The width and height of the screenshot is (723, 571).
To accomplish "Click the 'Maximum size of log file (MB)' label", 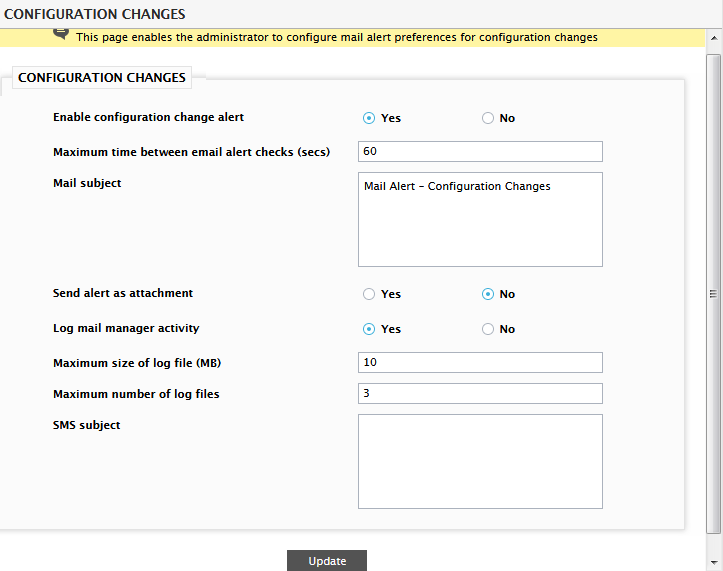I will (137, 363).
